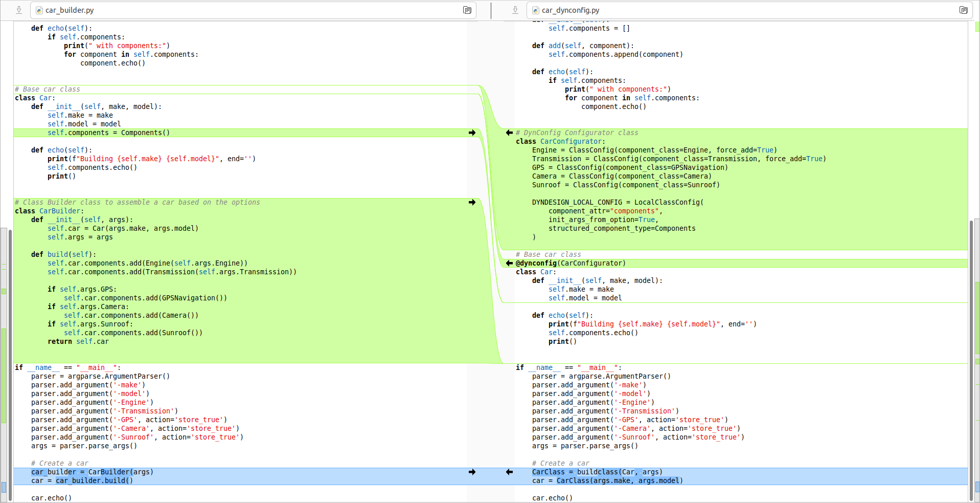Viewport: 980px width, 503px height.
Task: Click 'def build(self):' in left pane
Action: 63,254
